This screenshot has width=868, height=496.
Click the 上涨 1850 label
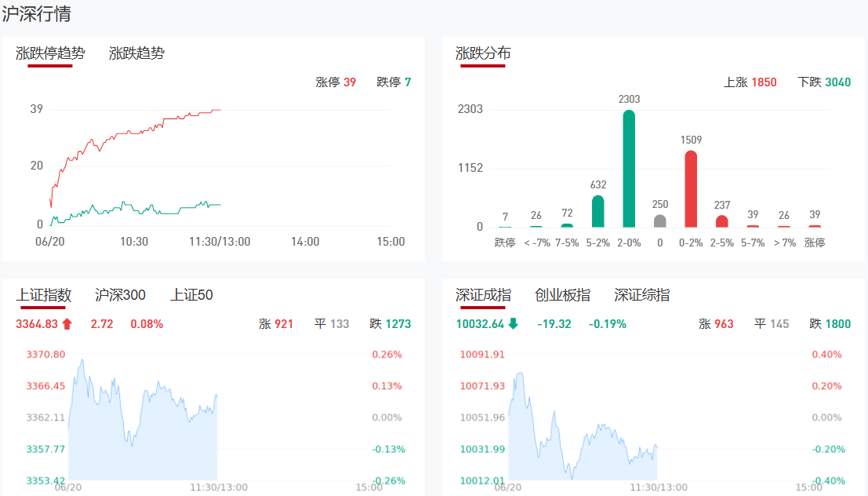(750, 82)
